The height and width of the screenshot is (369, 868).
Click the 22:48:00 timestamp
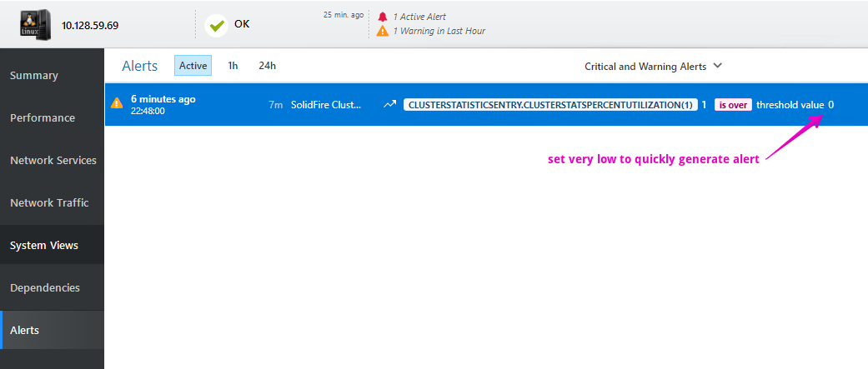coord(148,111)
